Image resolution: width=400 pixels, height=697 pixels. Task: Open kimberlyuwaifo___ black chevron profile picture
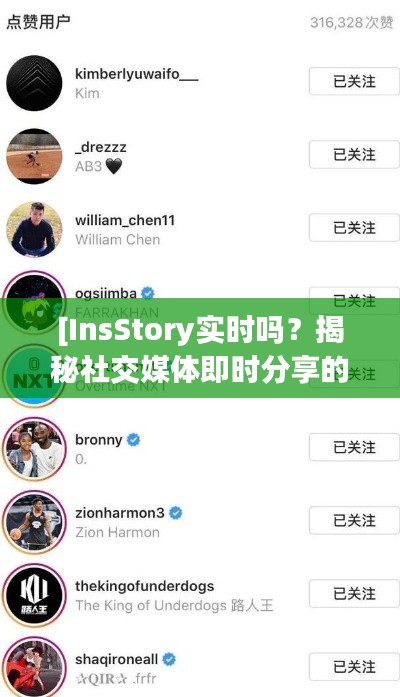click(x=34, y=83)
